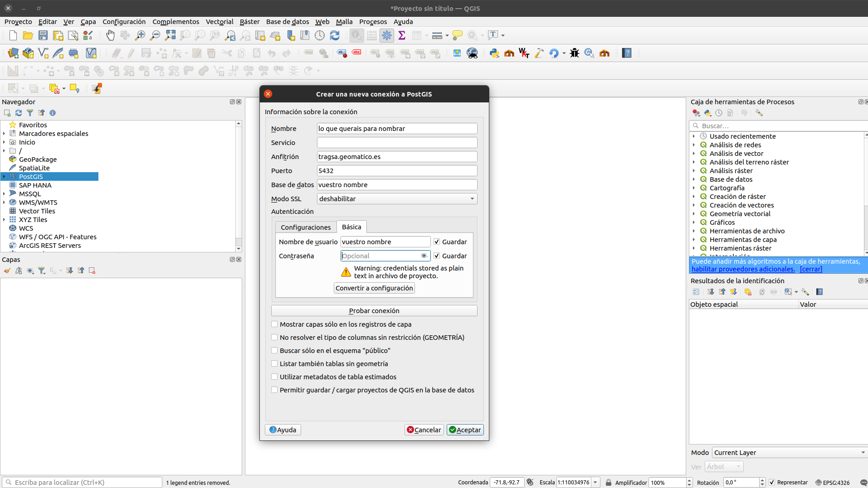The height and width of the screenshot is (488, 868).
Task: Click the Statistical Summary sigma icon
Action: pyautogui.click(x=402, y=35)
